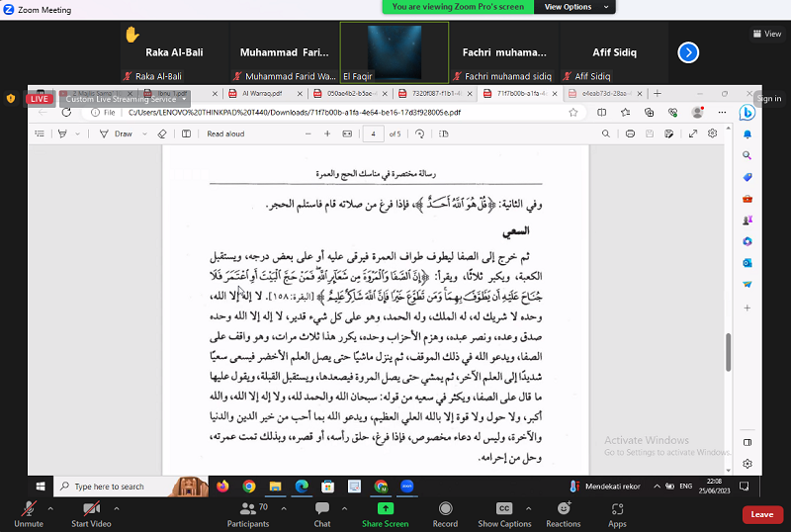Select Raka Al-Bali participant tile
Screen dimensions: 791x532
pos(175,52)
